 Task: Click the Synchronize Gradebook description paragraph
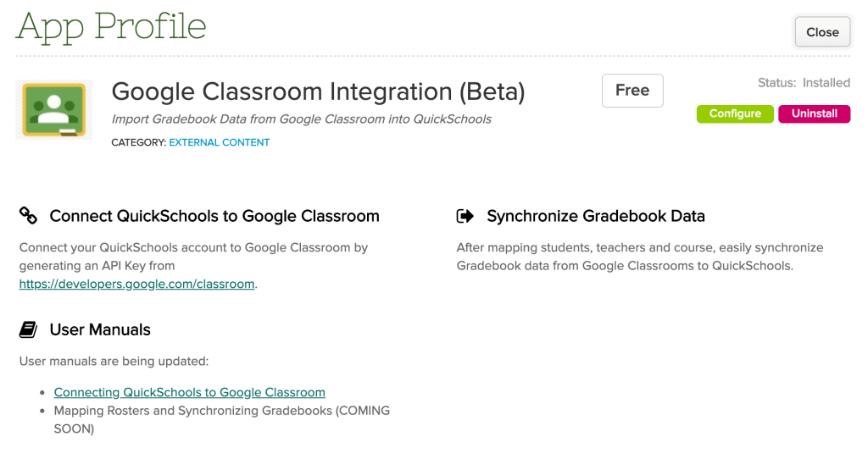[x=639, y=257]
